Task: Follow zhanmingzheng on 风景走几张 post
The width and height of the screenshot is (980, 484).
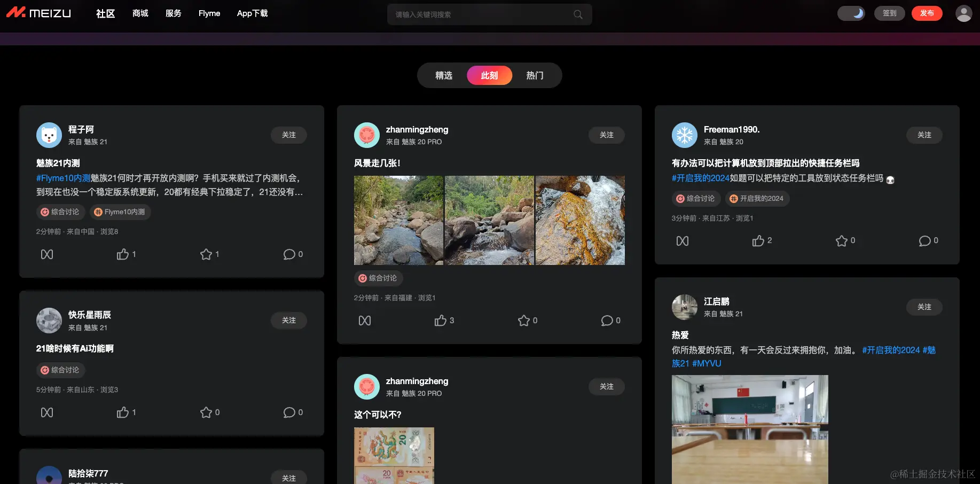Action: pos(607,135)
